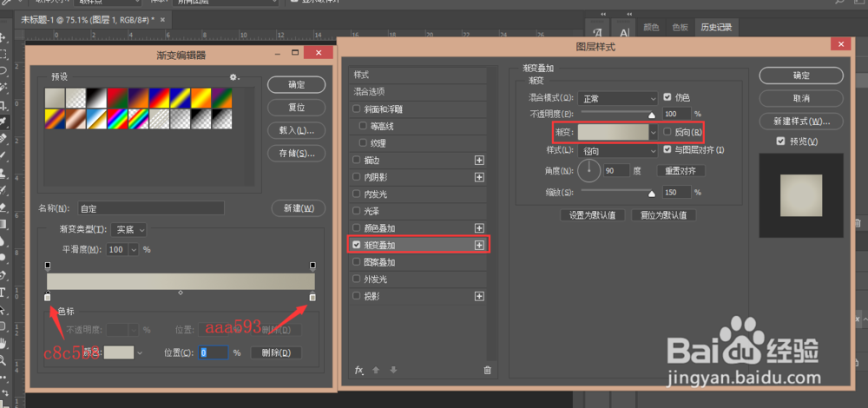Toggle the 与图层对齐 checkbox

coord(667,149)
